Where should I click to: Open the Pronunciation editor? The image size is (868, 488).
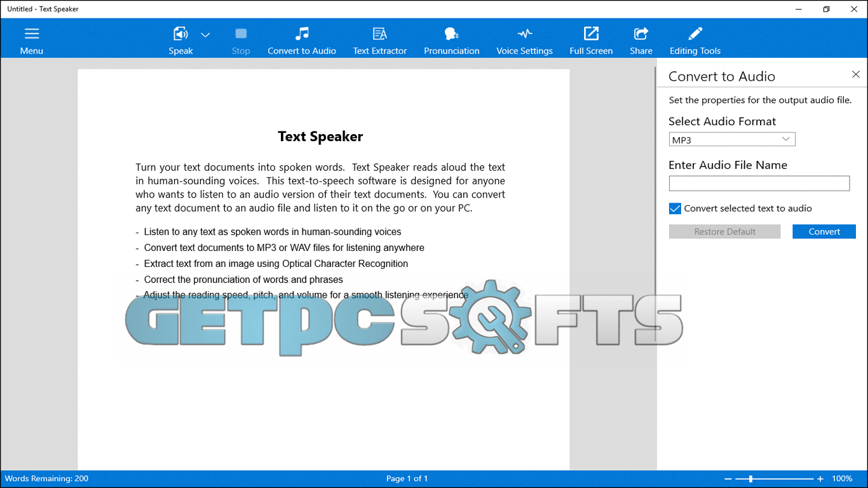point(452,41)
